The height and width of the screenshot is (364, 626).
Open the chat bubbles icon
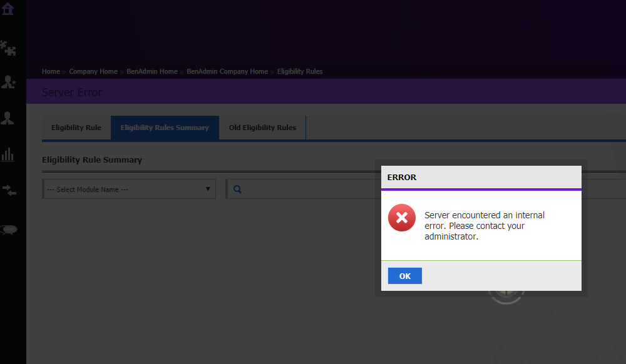tap(9, 230)
